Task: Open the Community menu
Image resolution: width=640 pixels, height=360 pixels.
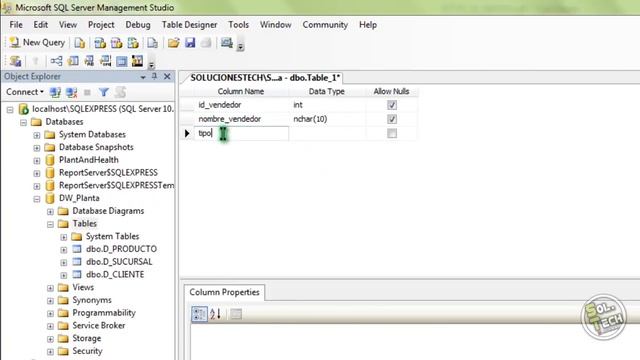Action: (x=325, y=25)
